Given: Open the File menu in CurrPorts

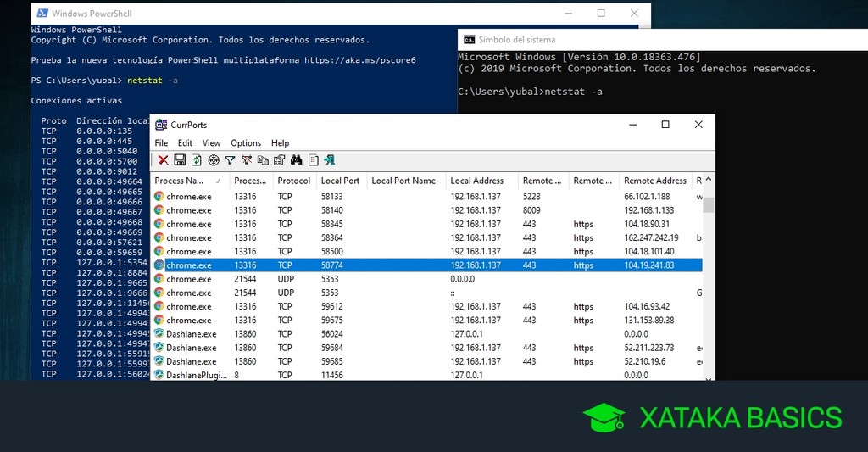Looking at the screenshot, I should [x=161, y=143].
